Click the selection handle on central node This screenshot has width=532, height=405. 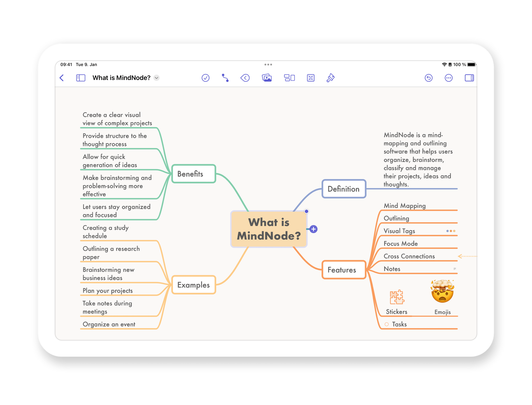307,211
